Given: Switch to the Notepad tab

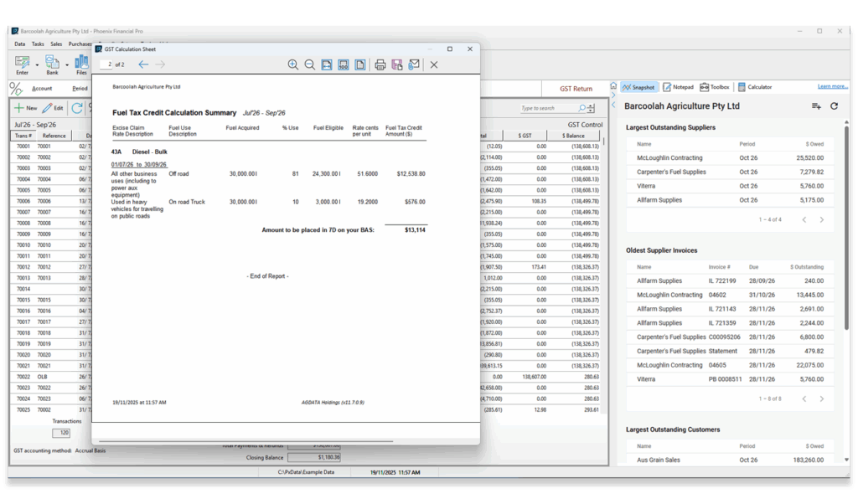Looking at the screenshot, I should (x=678, y=87).
